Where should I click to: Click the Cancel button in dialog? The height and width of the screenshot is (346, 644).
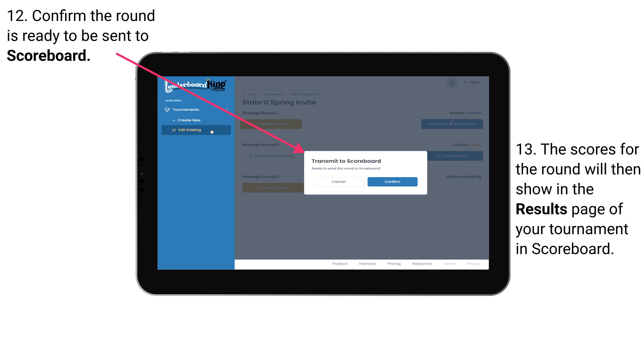point(338,181)
